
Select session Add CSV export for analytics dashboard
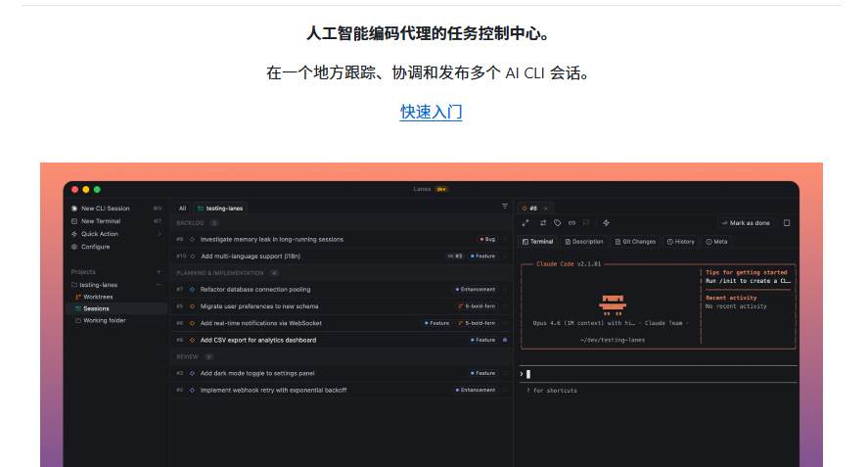(258, 340)
